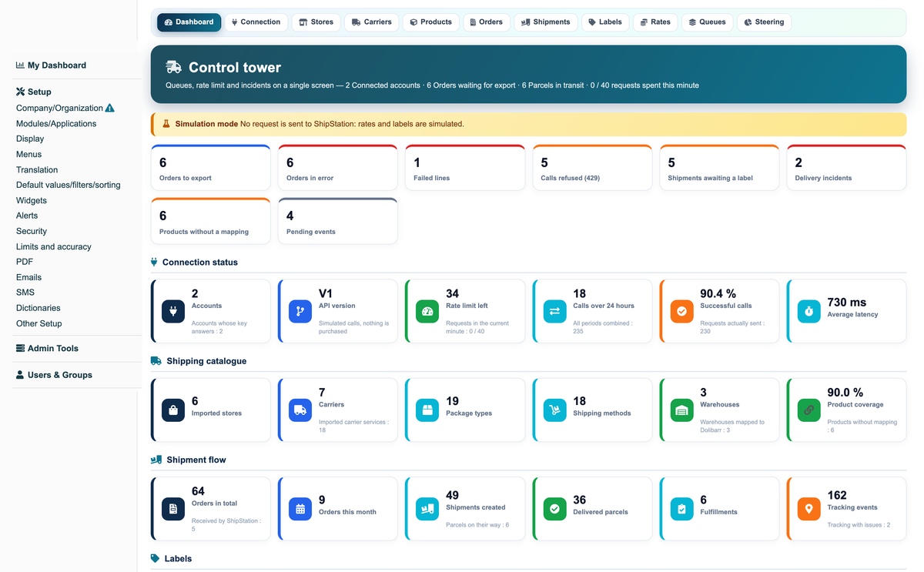Open Modules/Applications setup page
Image resolution: width=924 pixels, height=572 pixels.
click(x=56, y=123)
